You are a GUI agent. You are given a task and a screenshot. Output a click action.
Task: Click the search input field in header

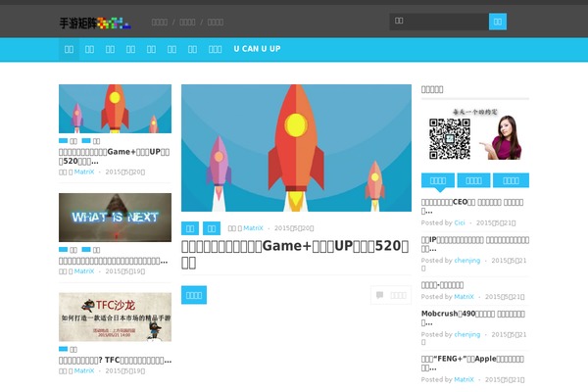(x=438, y=21)
